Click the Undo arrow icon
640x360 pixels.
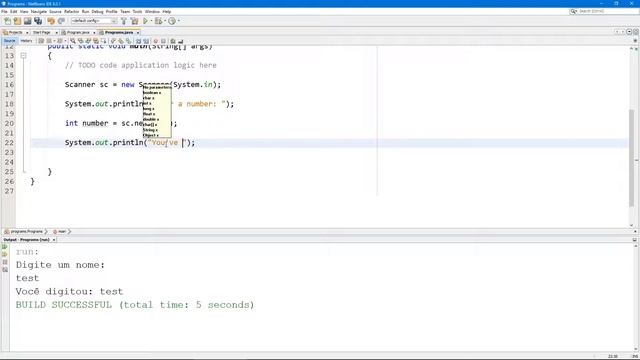tap(51, 21)
